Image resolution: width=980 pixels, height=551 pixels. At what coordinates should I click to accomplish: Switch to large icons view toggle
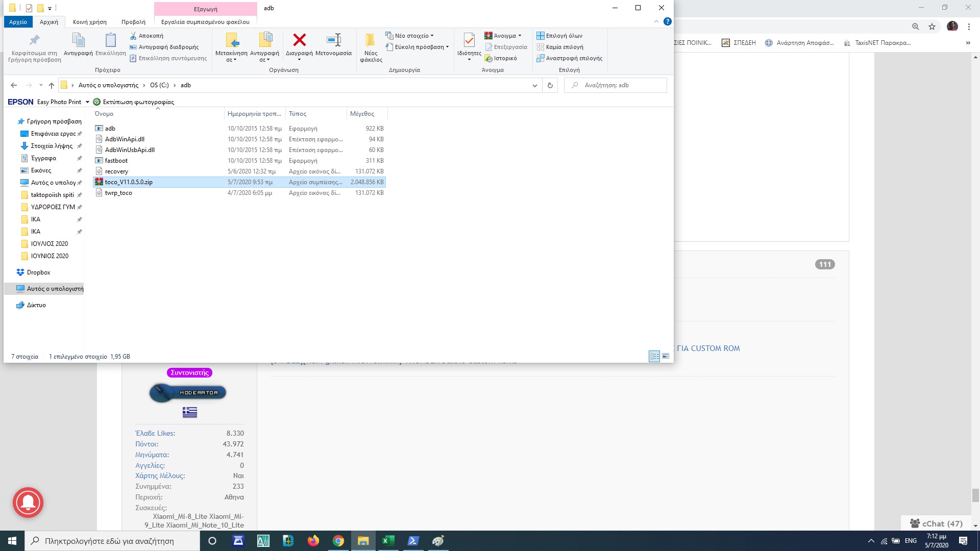pos(666,356)
